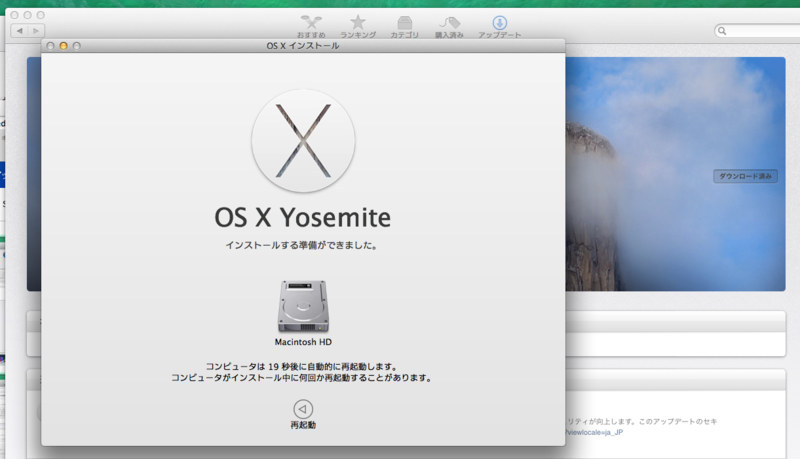
Task: Click ダウンロード済み button on App Store banner
Action: tap(745, 176)
